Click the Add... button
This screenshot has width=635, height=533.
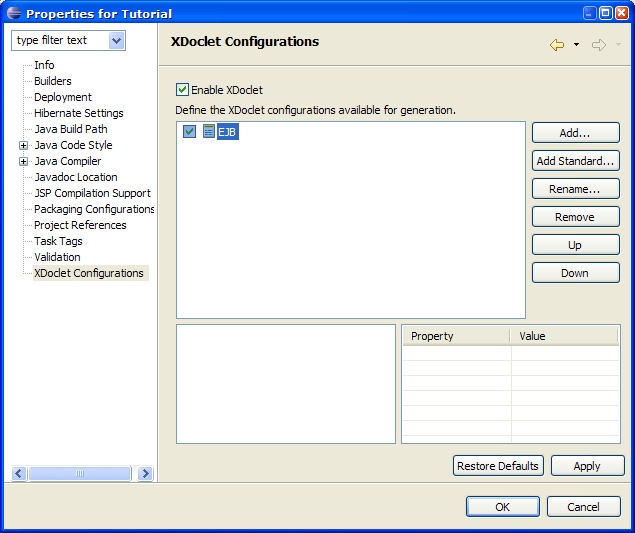(x=575, y=133)
